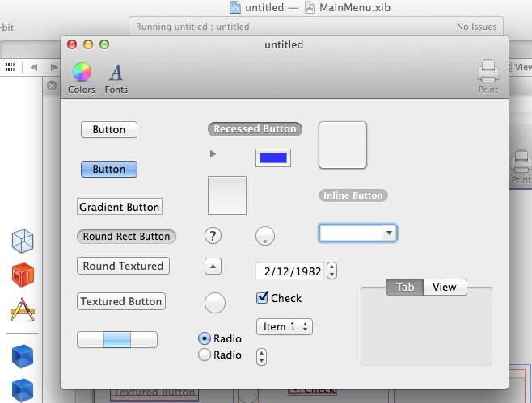This screenshot has height=403, width=532.
Task: Expand the empty combo box dropdown arrow
Action: 389,233
